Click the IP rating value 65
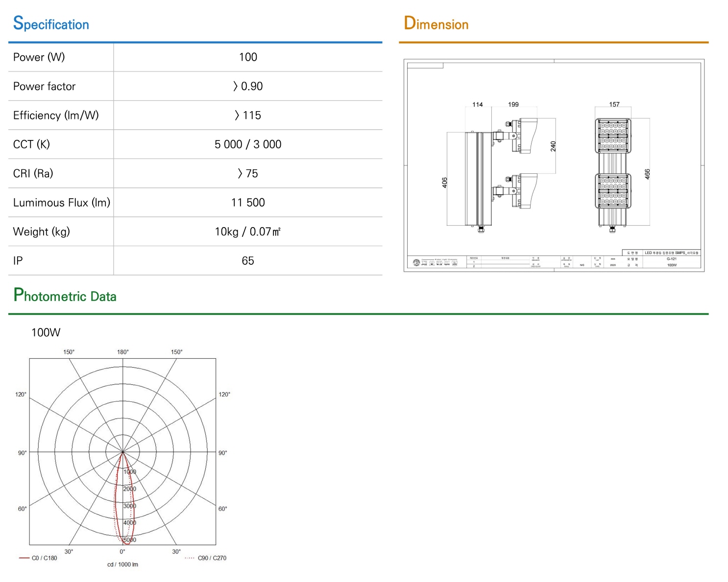 248,261
